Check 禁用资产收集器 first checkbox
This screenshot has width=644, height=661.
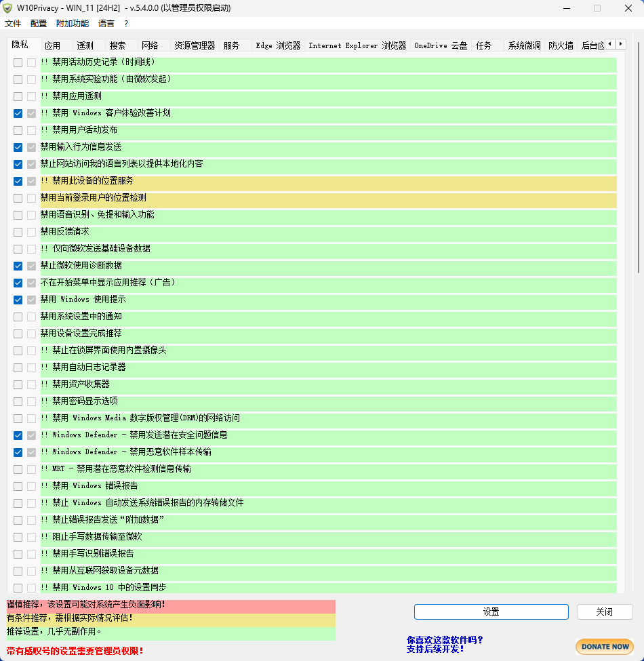pyautogui.click(x=18, y=384)
